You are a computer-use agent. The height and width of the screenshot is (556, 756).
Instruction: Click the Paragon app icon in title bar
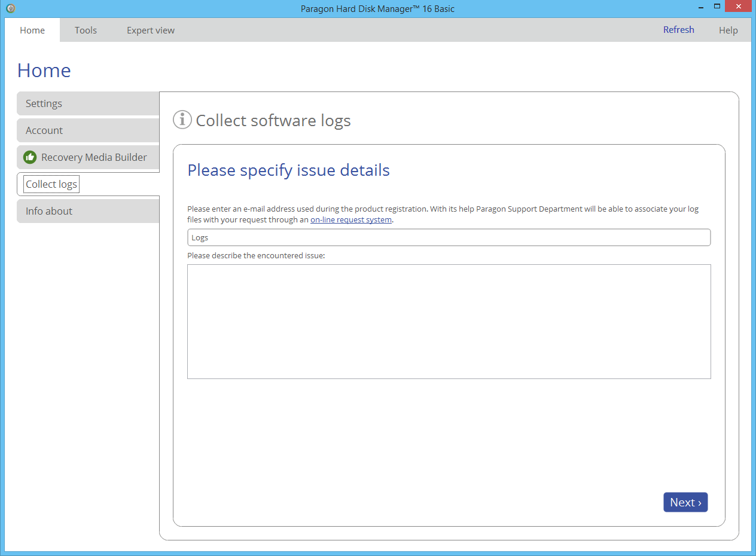click(x=10, y=8)
